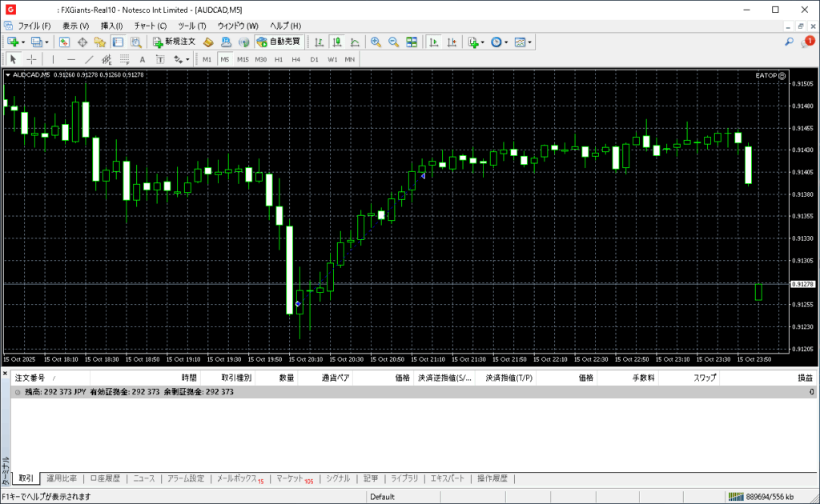Select the crosshair cursor tool
Screen dimensions: 820x504
(x=32, y=59)
